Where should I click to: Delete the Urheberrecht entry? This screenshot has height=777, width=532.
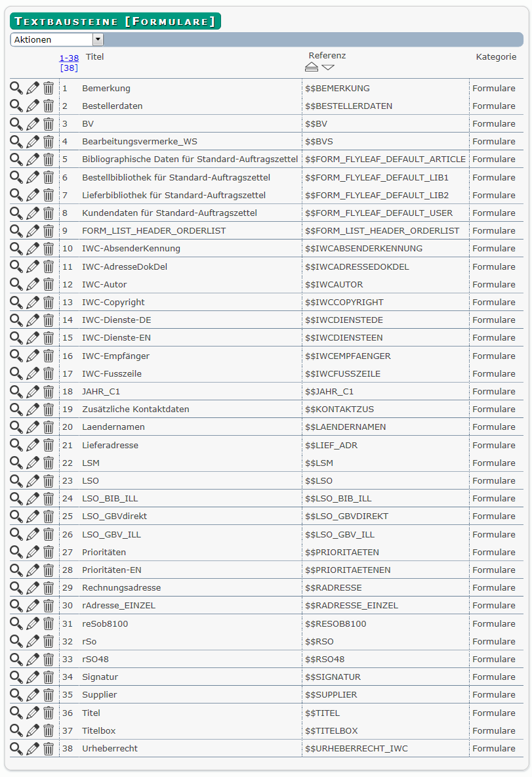pos(49,749)
